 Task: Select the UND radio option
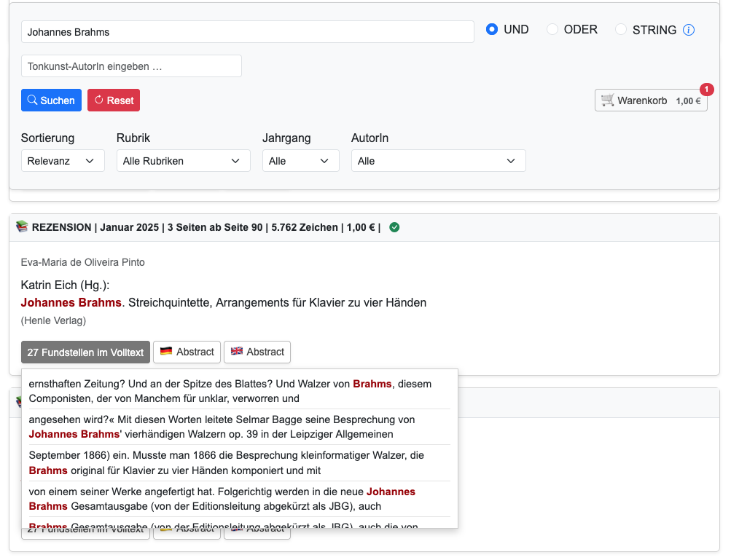(x=492, y=30)
